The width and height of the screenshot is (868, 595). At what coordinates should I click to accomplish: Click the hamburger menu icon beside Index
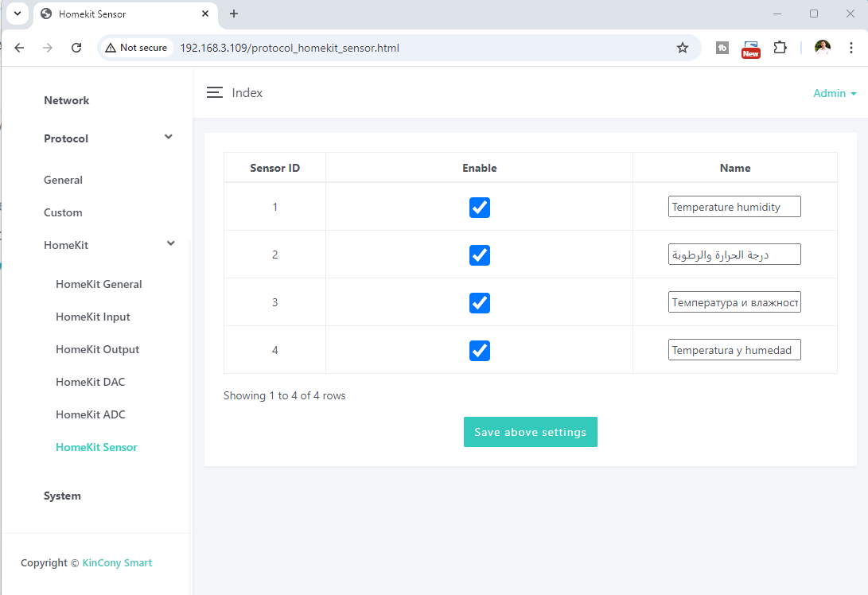click(214, 93)
